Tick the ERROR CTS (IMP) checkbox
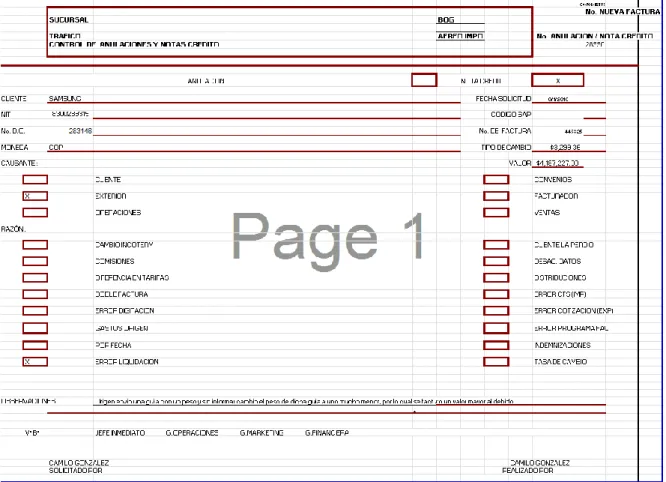666x482 pixels. [496, 294]
